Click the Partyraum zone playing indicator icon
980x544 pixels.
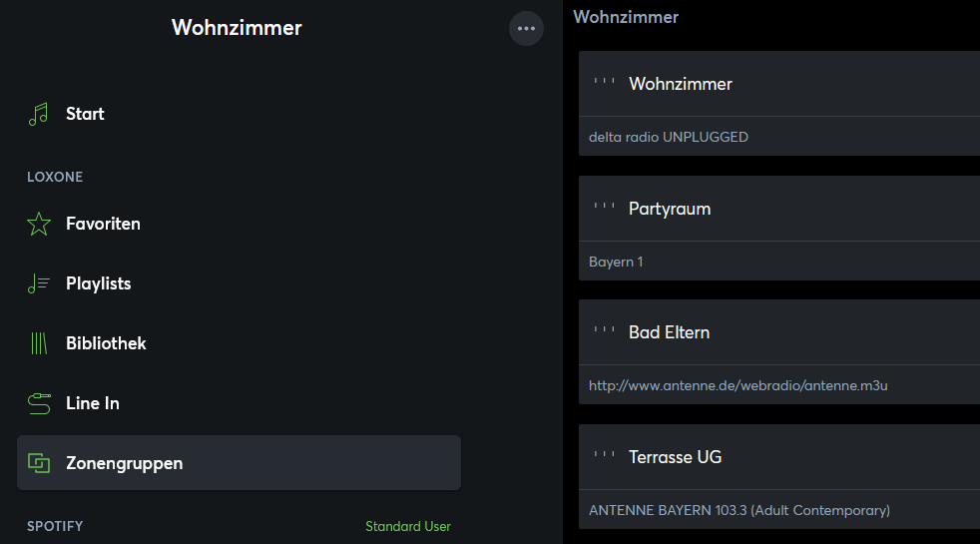(x=604, y=209)
